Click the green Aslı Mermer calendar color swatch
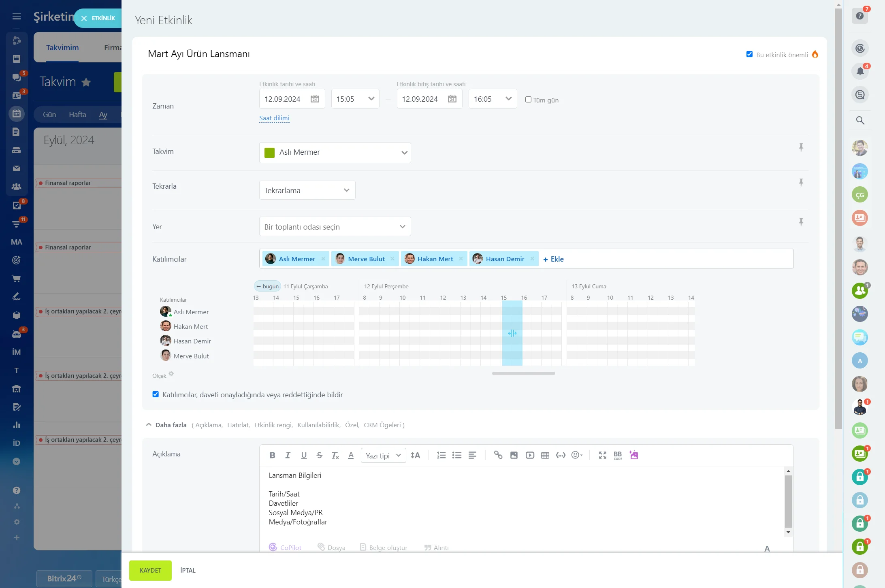 click(x=269, y=152)
